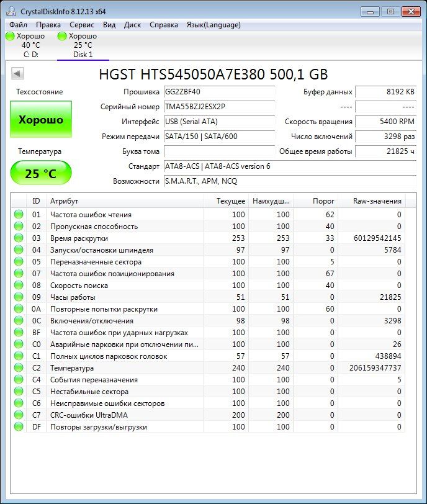Click the attribute name Время раскрутки

click(x=79, y=238)
